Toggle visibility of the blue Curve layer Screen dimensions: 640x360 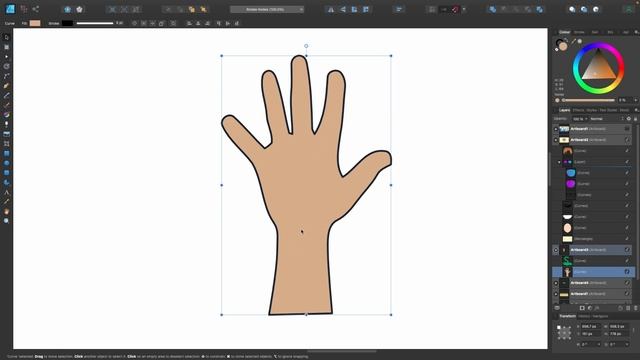[x=627, y=173]
